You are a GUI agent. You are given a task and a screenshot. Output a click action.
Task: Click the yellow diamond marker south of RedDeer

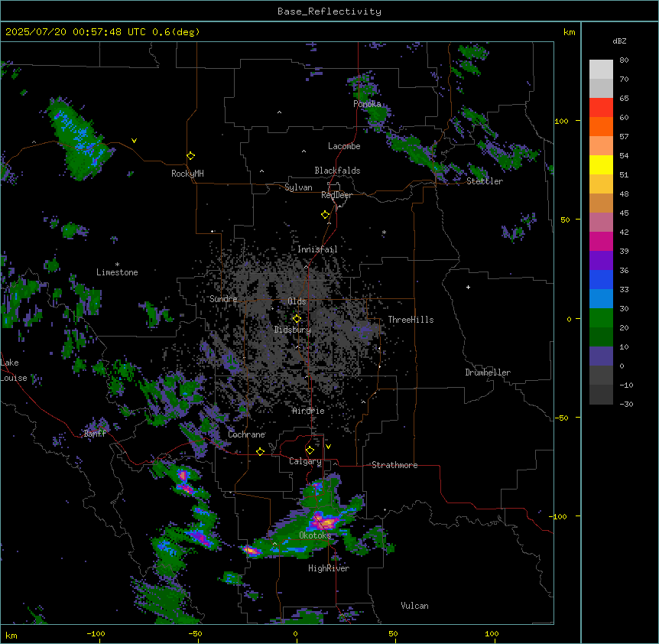pos(326,215)
